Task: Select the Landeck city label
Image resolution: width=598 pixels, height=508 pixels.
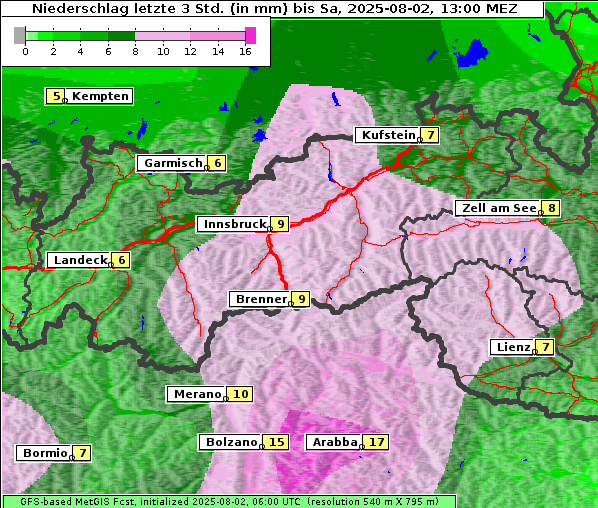Action: tap(80, 260)
